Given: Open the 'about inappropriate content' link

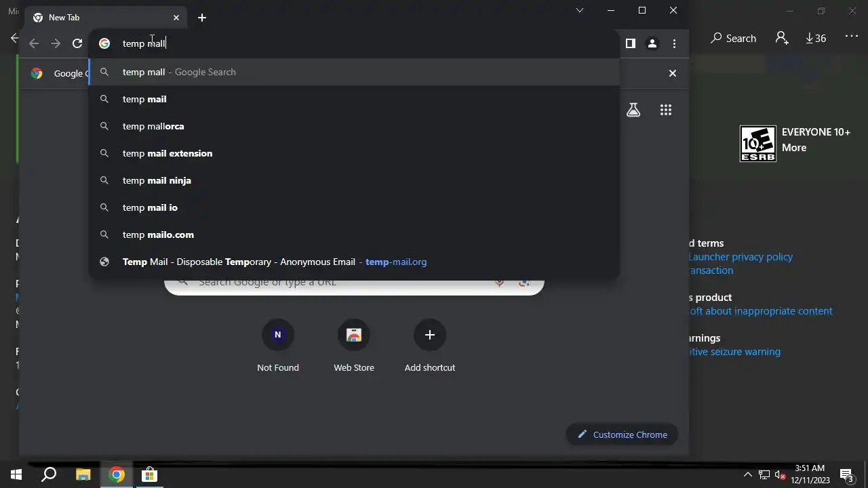Looking at the screenshot, I should pyautogui.click(x=760, y=311).
